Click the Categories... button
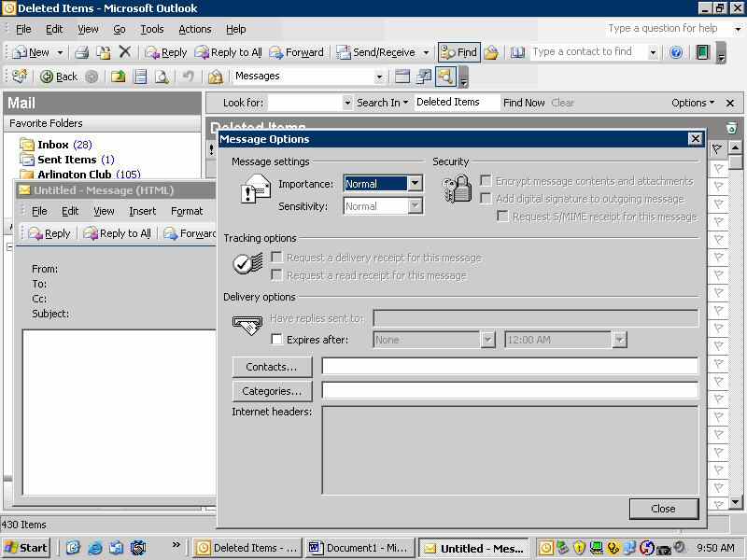The image size is (747, 560). (x=272, y=391)
